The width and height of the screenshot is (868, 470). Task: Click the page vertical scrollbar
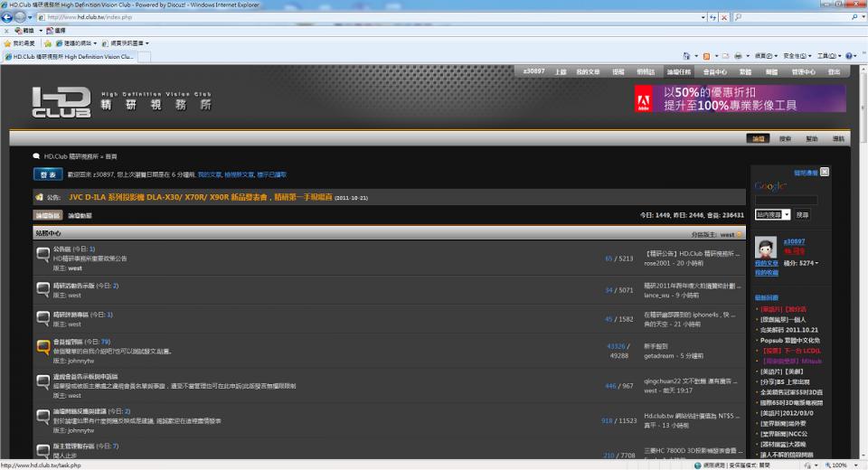(863, 263)
